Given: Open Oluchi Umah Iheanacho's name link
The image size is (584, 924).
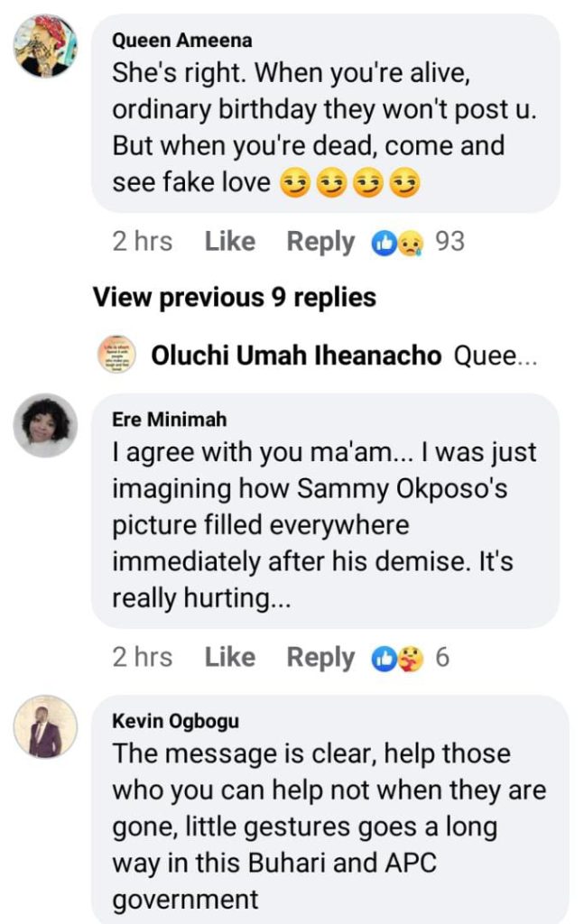Looking at the screenshot, I should 296,356.
